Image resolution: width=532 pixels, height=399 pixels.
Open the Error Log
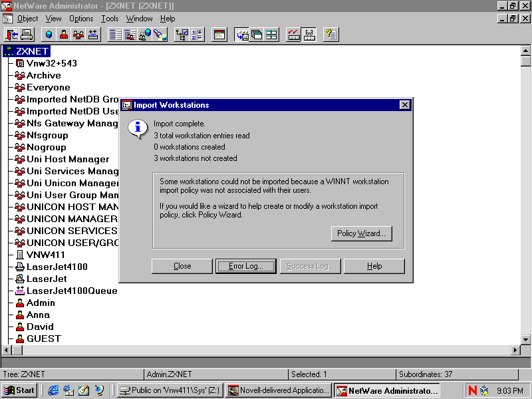click(245, 266)
